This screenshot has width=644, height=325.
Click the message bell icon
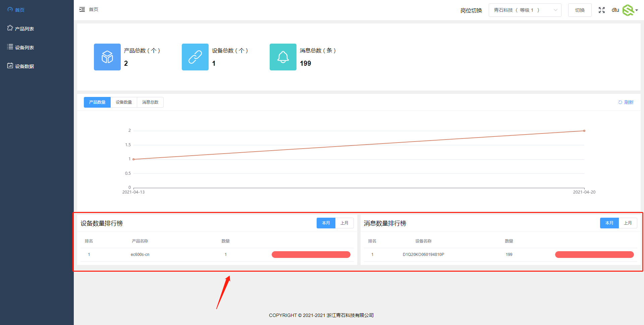(x=283, y=57)
